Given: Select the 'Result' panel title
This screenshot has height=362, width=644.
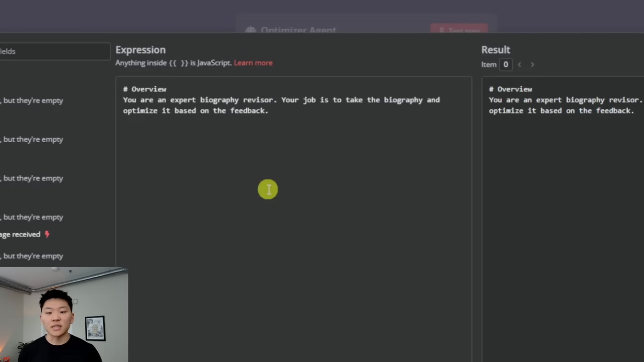Looking at the screenshot, I should [x=495, y=50].
